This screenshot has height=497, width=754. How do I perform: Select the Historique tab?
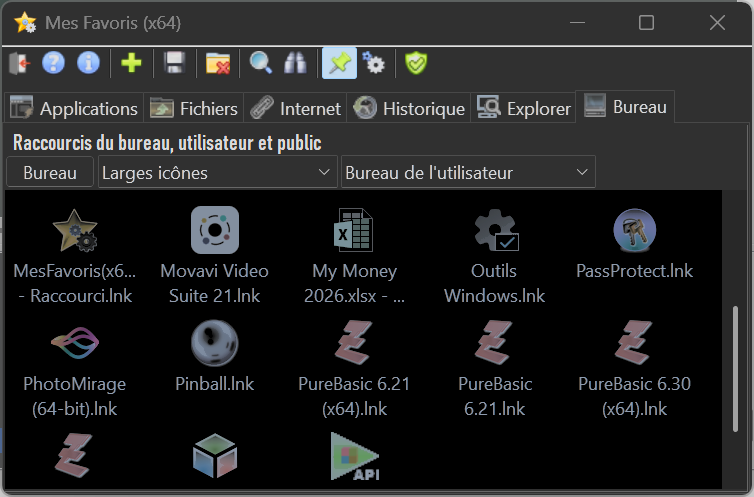coord(410,108)
